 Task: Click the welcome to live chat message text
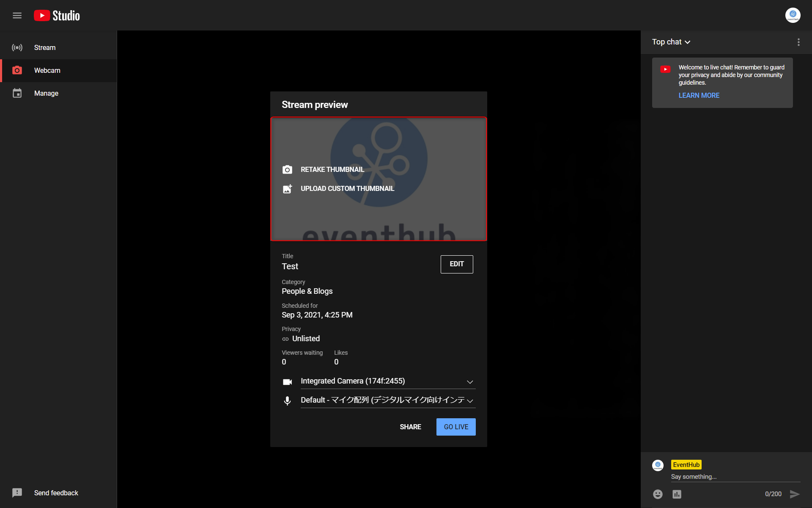pos(731,75)
